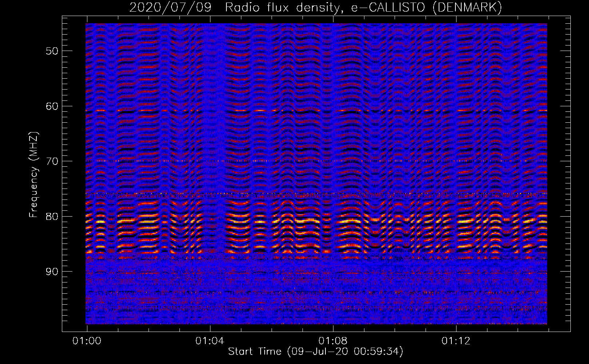Select the 'e-CALLISTO (DENMARK)' title text
The width and height of the screenshot is (589, 364).
[x=426, y=7]
